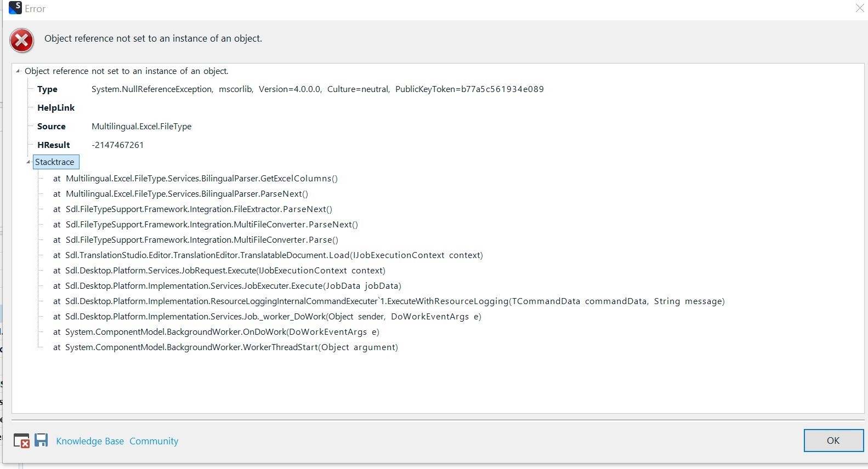The height and width of the screenshot is (469, 868).
Task: Select the TranslatableDocument.Load stack line
Action: [x=268, y=255]
